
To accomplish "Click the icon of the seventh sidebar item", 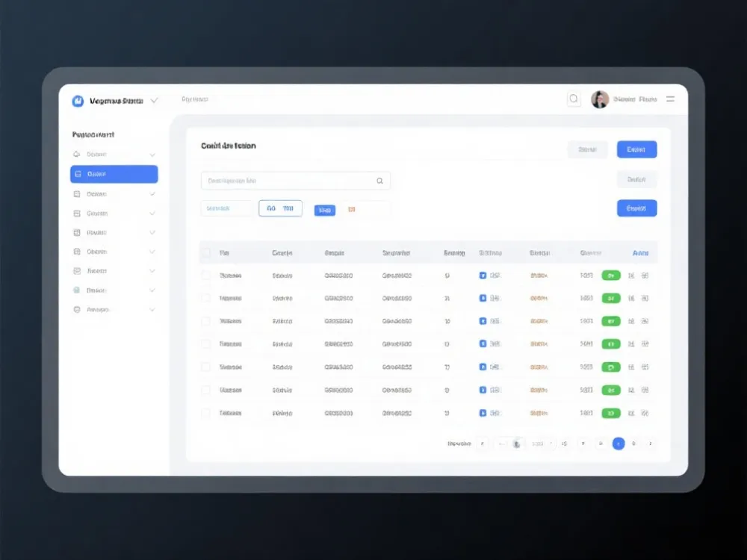I will click(x=77, y=271).
